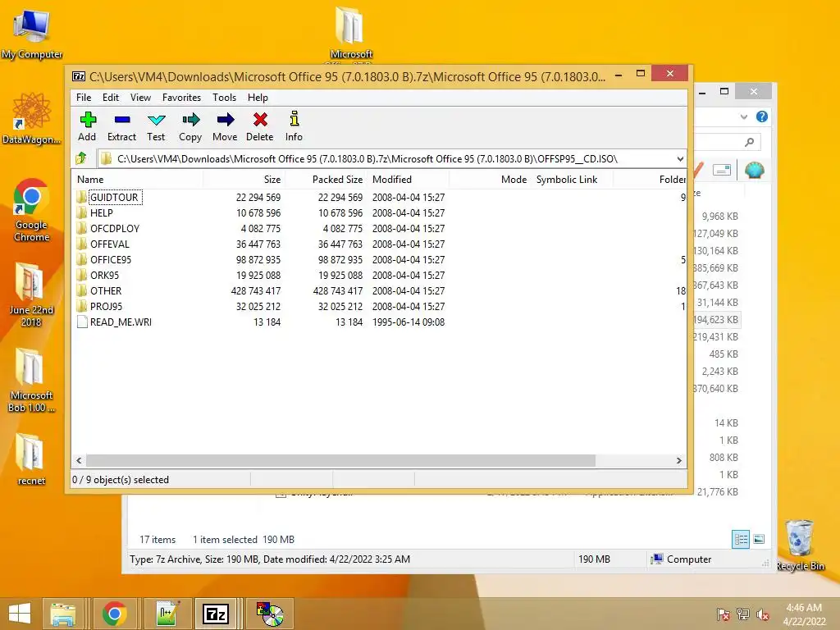The height and width of the screenshot is (630, 840).
Task: Click the red Delete toolbar icon
Action: [260, 126]
